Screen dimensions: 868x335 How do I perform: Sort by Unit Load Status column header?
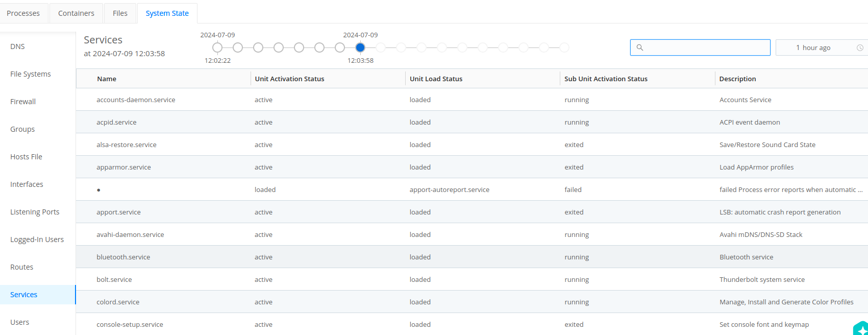pyautogui.click(x=436, y=79)
